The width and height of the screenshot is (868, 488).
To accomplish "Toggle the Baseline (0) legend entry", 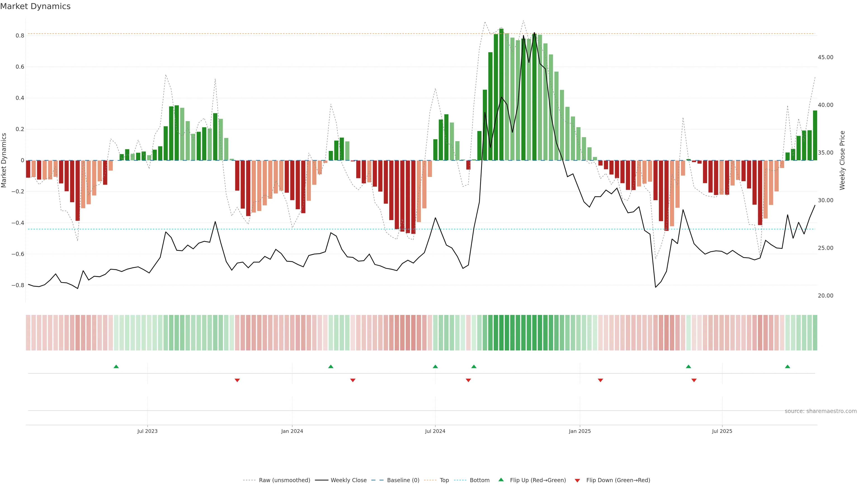I will coord(403,480).
